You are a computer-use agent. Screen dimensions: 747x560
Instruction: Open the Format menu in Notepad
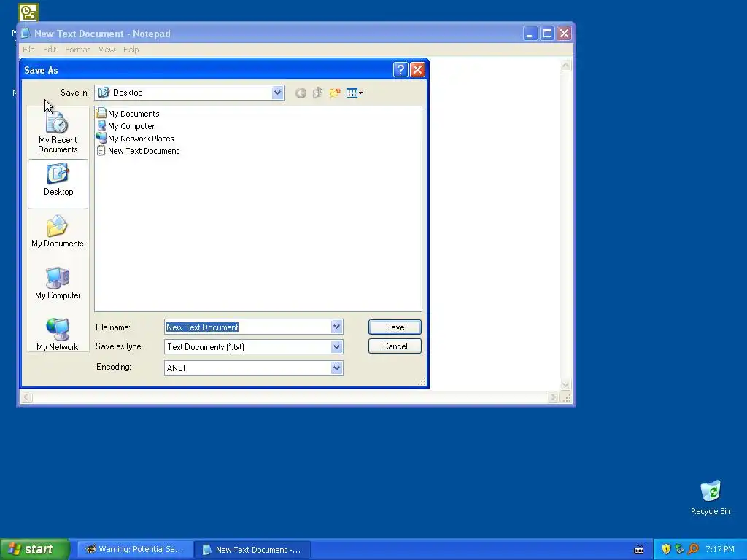pyautogui.click(x=77, y=50)
